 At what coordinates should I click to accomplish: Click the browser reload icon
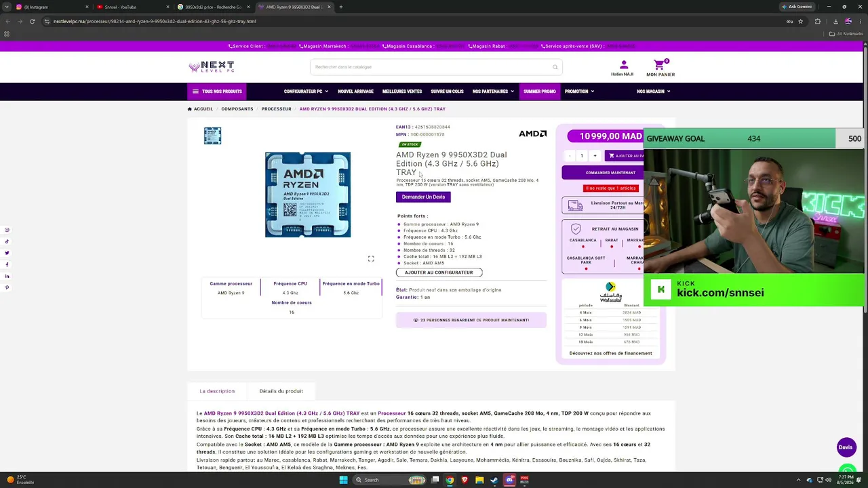tap(32, 21)
